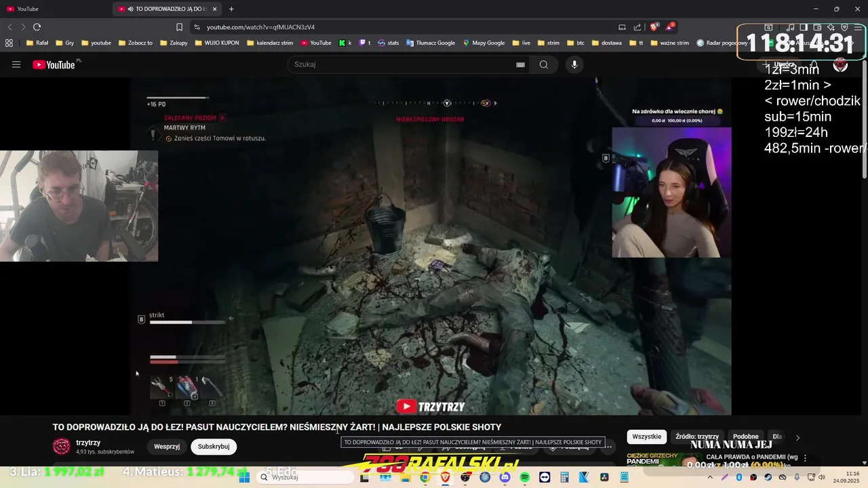
Task: Open the Windows Start menu
Action: [x=244, y=477]
